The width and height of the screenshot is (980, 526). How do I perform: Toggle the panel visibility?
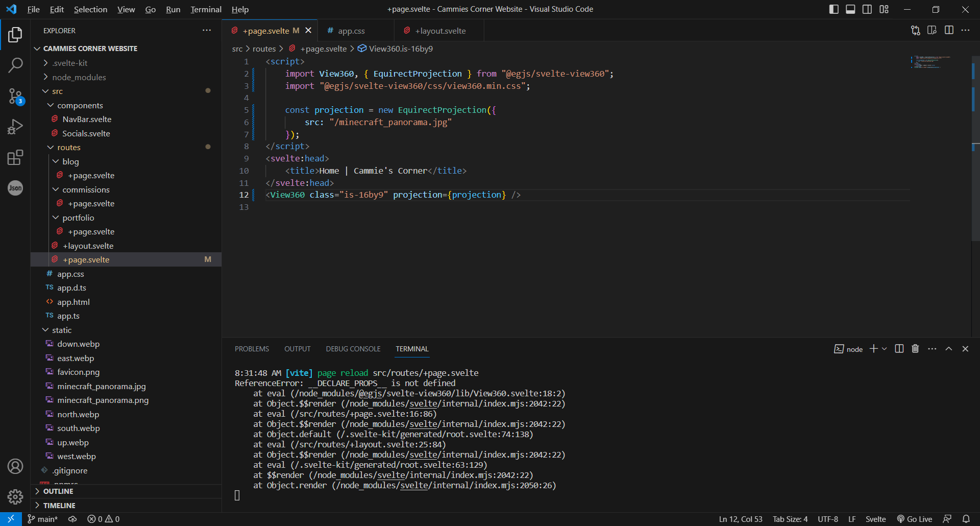850,9
